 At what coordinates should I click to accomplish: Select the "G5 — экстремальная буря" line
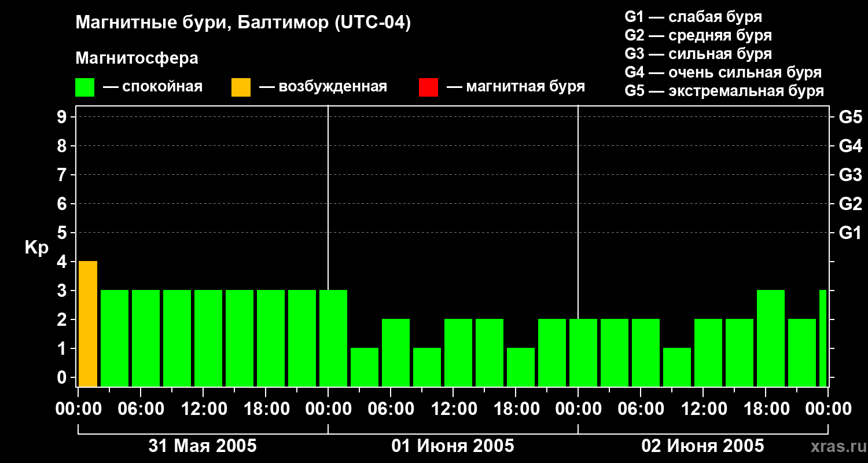[x=724, y=91]
